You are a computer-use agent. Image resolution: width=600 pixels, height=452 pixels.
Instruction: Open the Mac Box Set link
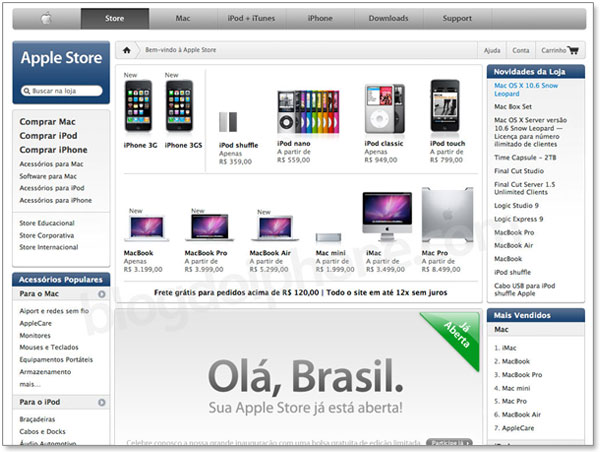pos(513,107)
